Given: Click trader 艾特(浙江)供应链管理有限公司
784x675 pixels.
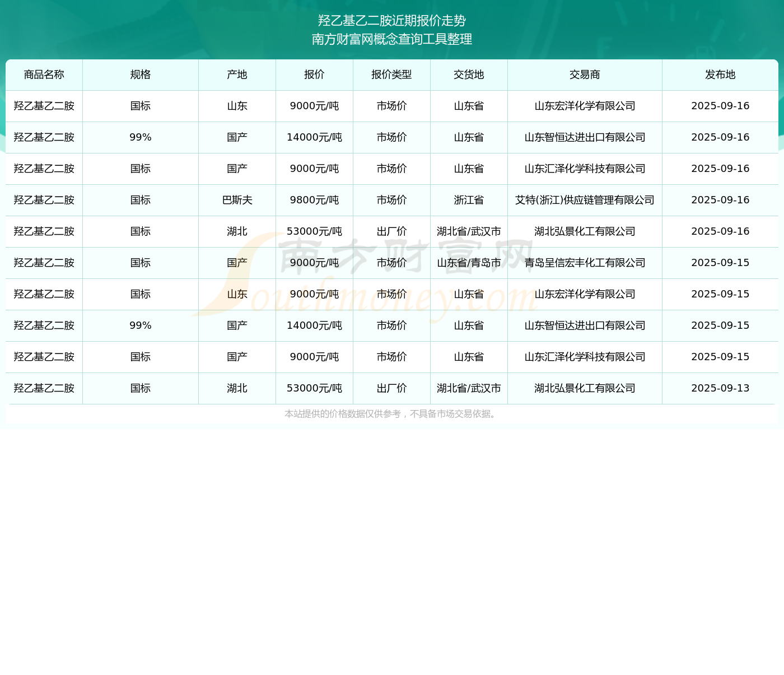Looking at the screenshot, I should [585, 200].
